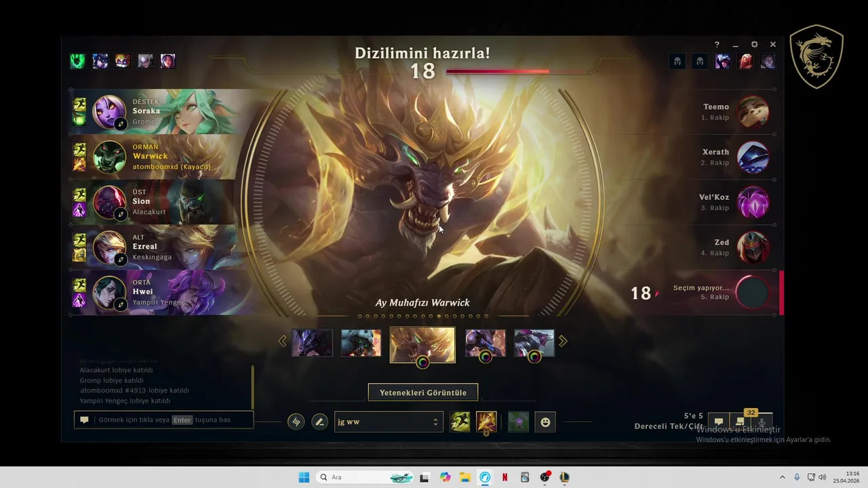Click Yetenekleri Görüntüle button

[422, 392]
